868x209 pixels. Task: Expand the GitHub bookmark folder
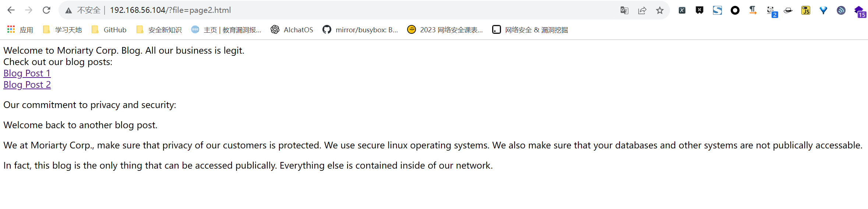click(109, 30)
